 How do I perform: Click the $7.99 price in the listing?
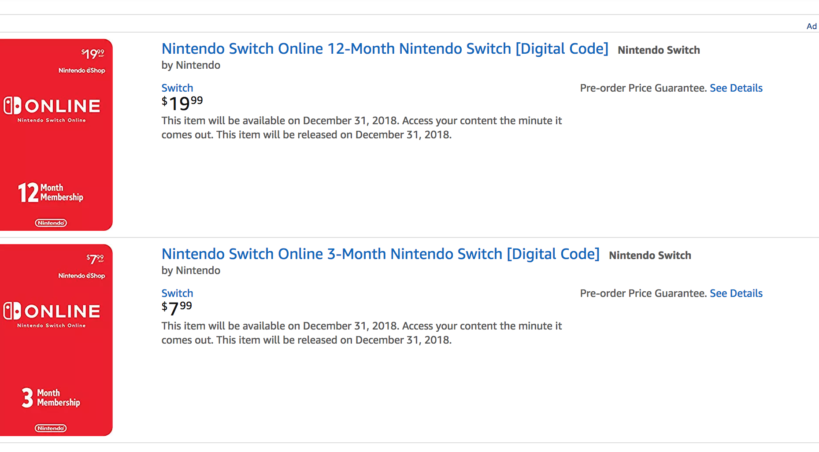tap(177, 308)
